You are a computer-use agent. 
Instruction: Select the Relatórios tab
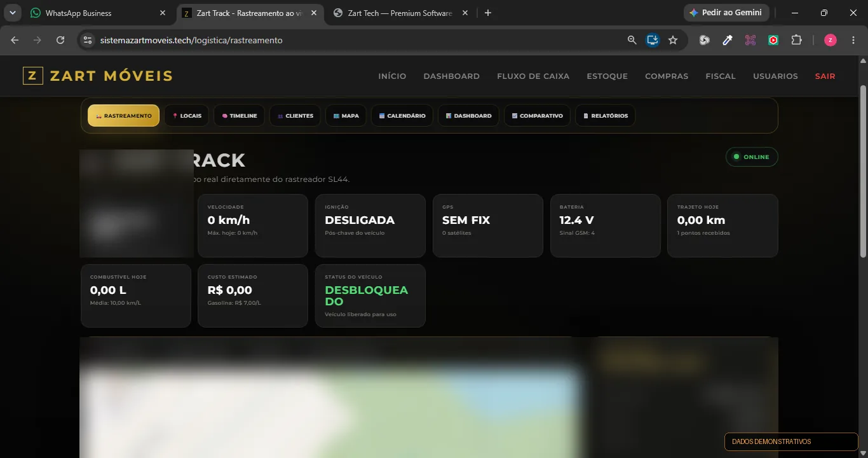pos(606,116)
